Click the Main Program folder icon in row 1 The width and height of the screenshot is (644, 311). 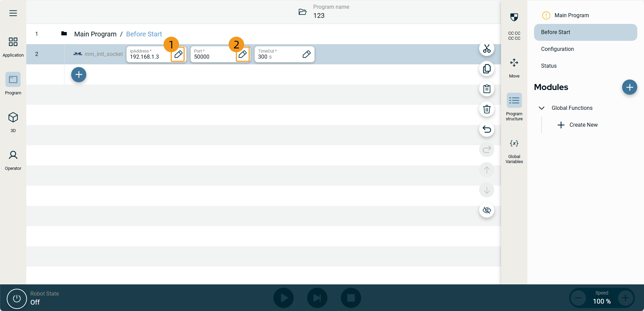[64, 33]
